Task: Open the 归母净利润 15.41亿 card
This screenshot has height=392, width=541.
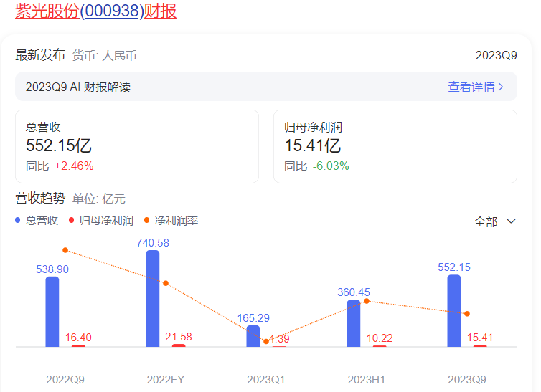Action: tap(395, 146)
